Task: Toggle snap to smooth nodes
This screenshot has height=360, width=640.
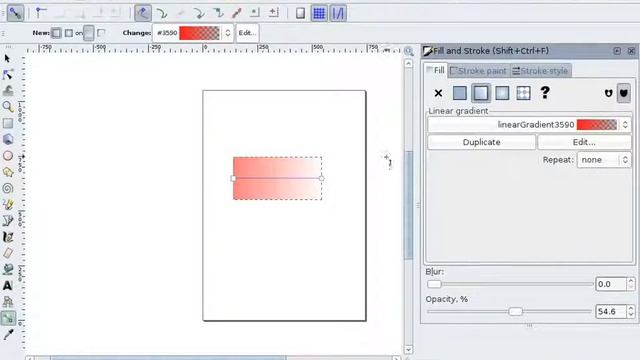Action: [218, 13]
